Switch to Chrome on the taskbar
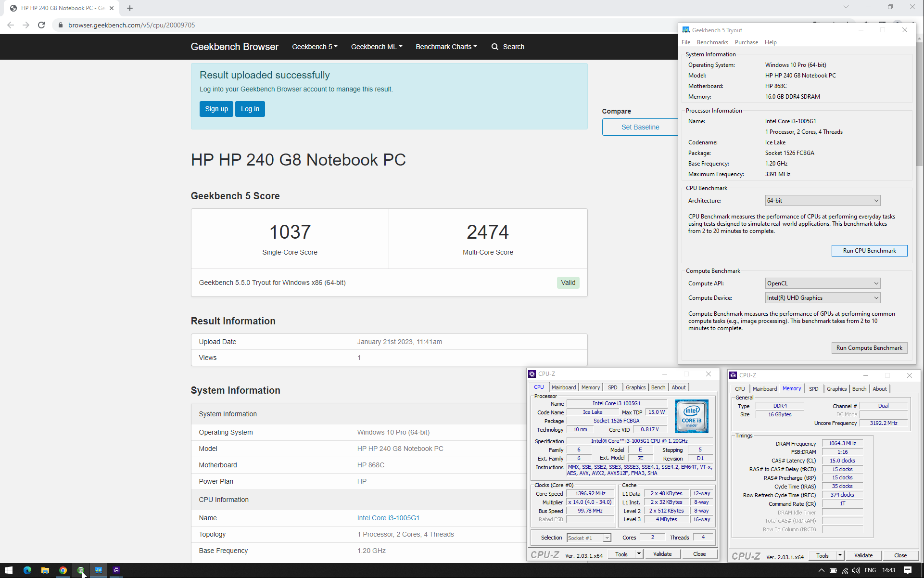Image resolution: width=924 pixels, height=578 pixels. point(63,570)
